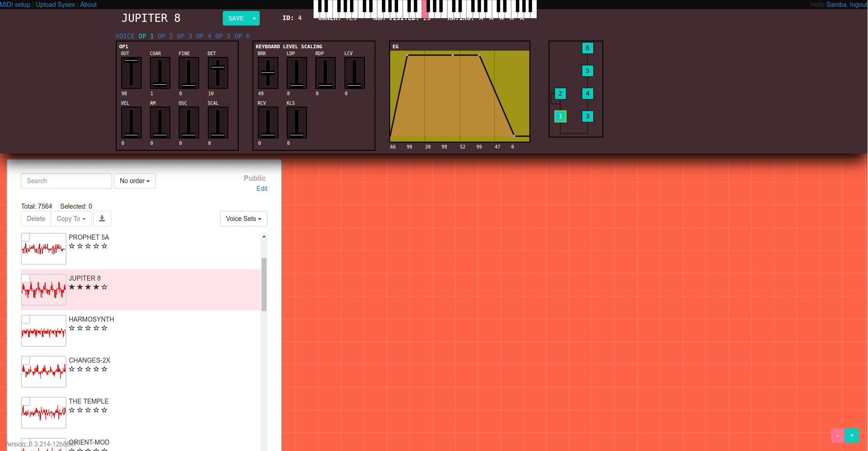The width and height of the screenshot is (868, 451).
Task: Click HARMOSYNTH star rating
Action: pos(88,328)
